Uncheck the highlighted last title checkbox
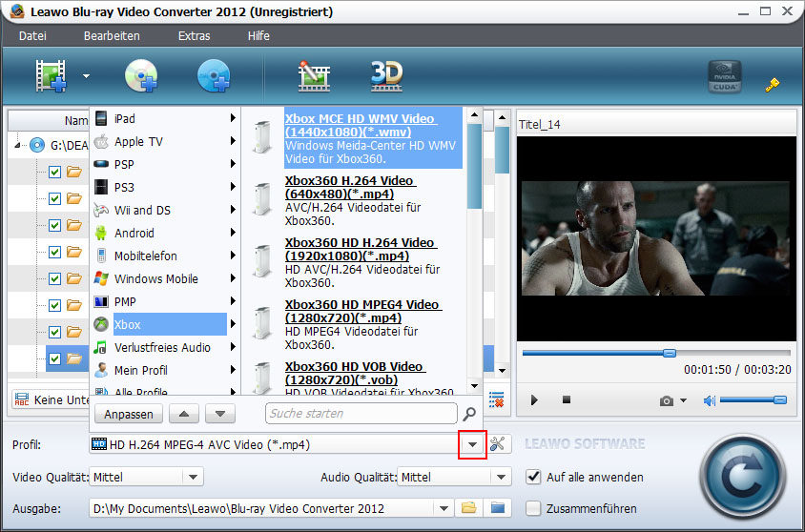 point(54,358)
